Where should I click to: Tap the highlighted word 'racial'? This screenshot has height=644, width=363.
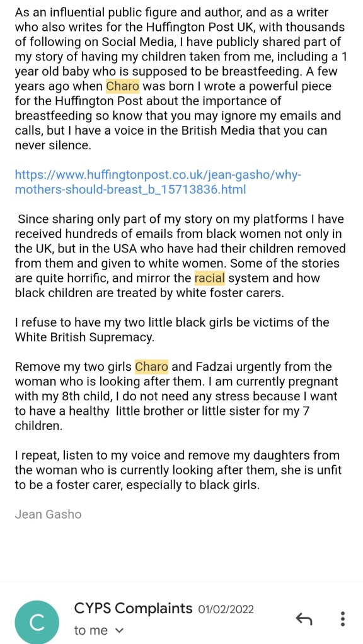(210, 278)
